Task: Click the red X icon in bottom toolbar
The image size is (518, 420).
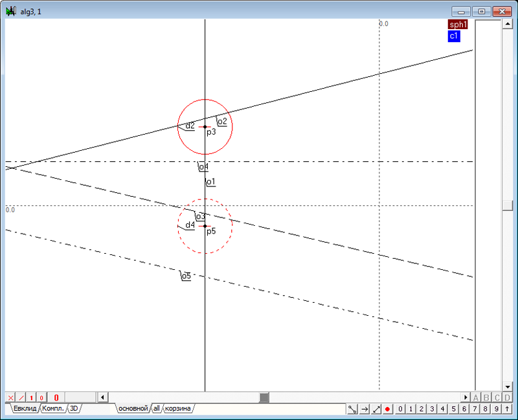Action: pyautogui.click(x=10, y=397)
